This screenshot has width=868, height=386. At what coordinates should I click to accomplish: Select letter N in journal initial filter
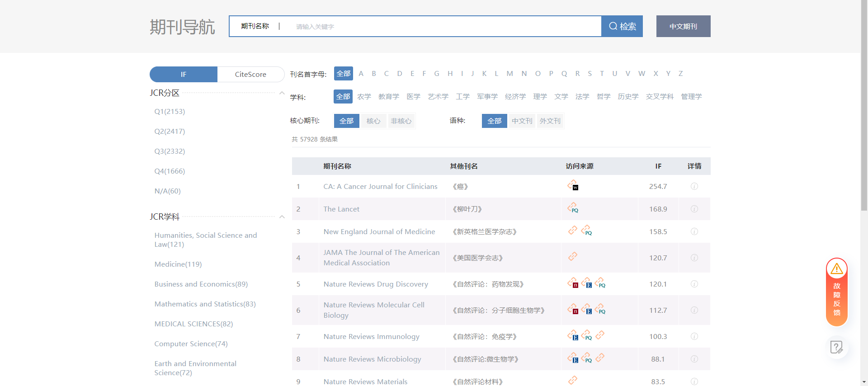pos(524,74)
